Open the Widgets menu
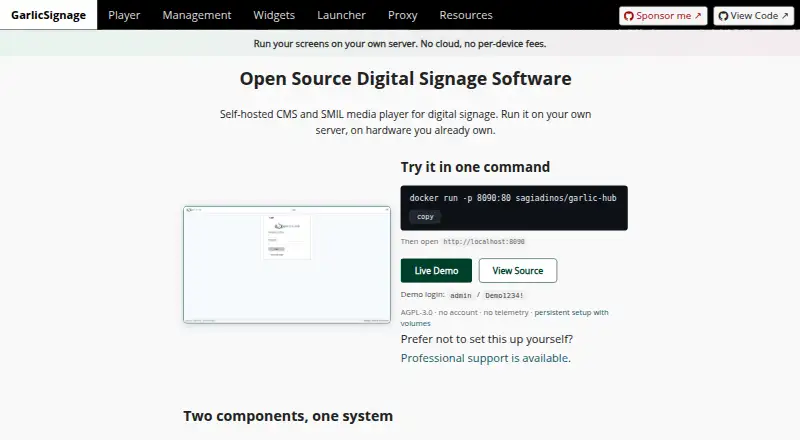The image size is (800, 440). pos(274,15)
